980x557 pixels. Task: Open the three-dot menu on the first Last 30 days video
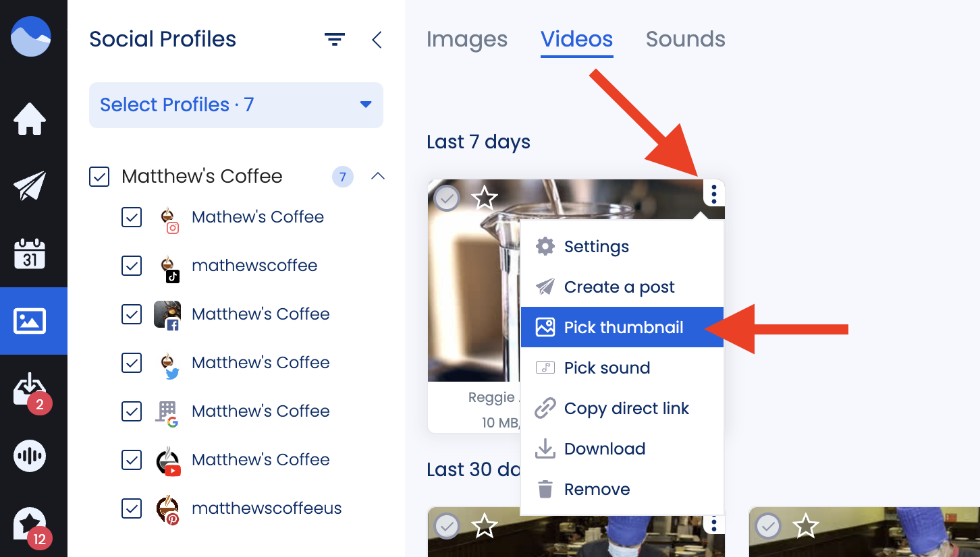tap(713, 523)
